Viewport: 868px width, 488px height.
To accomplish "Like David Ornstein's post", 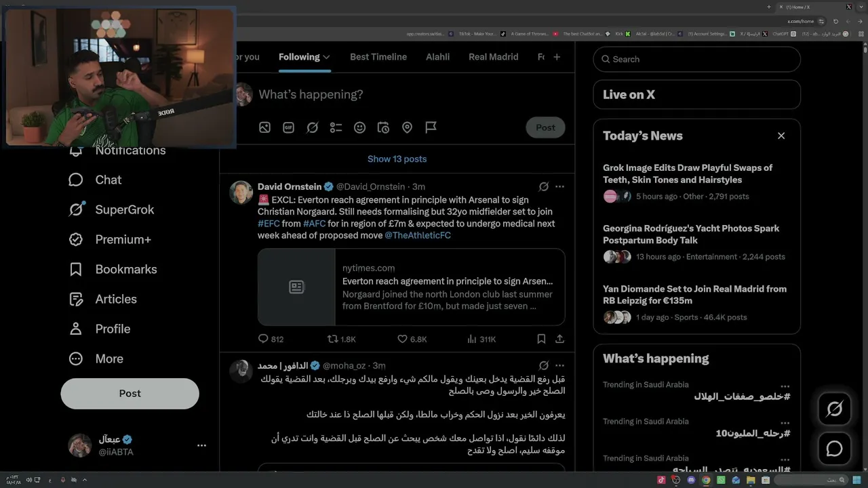I will (x=412, y=339).
